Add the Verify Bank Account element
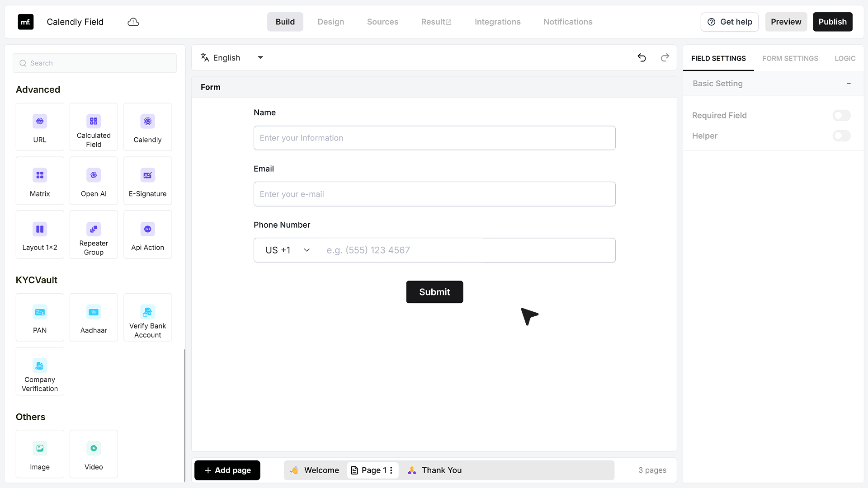This screenshot has height=488, width=868. 147,317
